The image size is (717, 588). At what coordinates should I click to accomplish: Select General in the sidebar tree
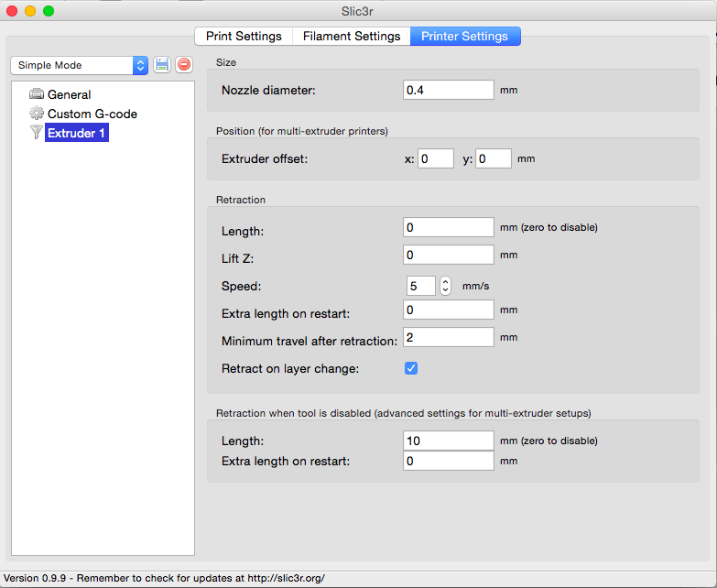tap(69, 94)
